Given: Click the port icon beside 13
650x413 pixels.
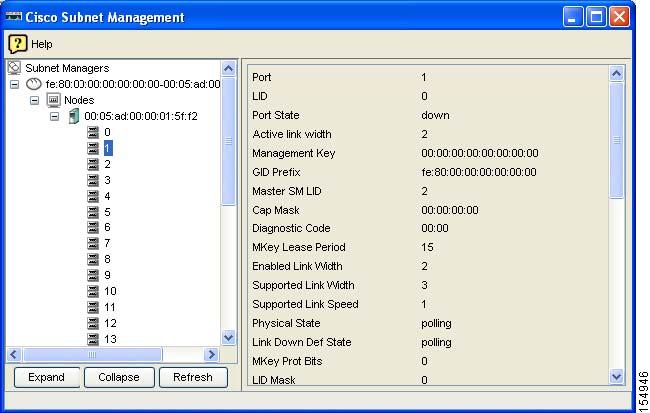Looking at the screenshot, I should pos(93,339).
